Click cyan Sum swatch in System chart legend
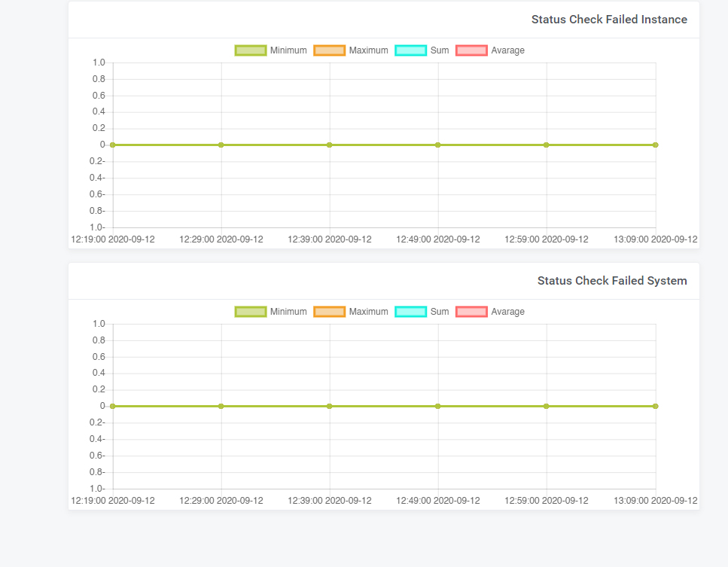Image resolution: width=728 pixels, height=567 pixels. pyautogui.click(x=411, y=312)
